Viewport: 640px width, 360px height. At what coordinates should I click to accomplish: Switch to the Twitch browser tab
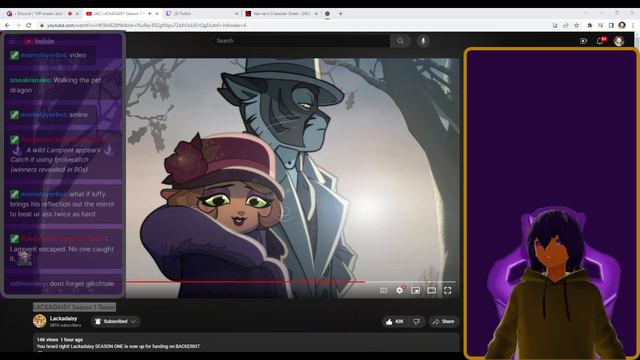coord(202,13)
